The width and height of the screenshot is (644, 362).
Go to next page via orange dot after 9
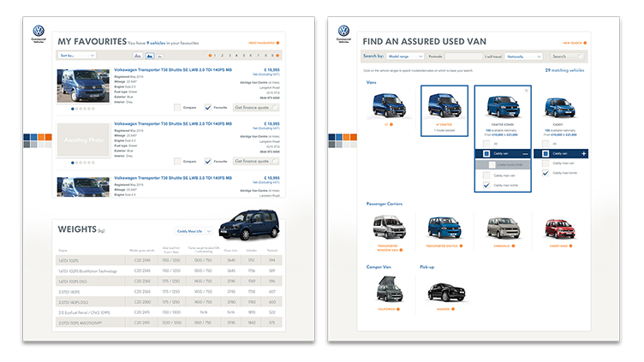click(x=277, y=56)
